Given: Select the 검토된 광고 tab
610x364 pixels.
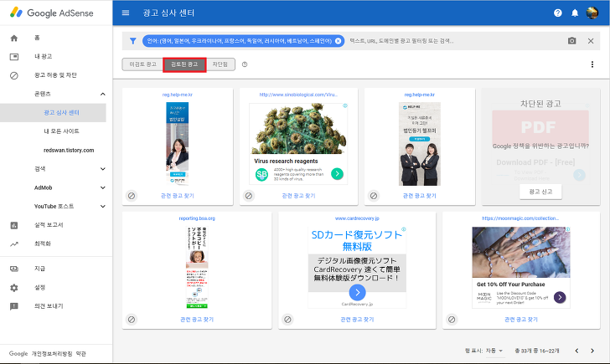Looking at the screenshot, I should tap(184, 64).
